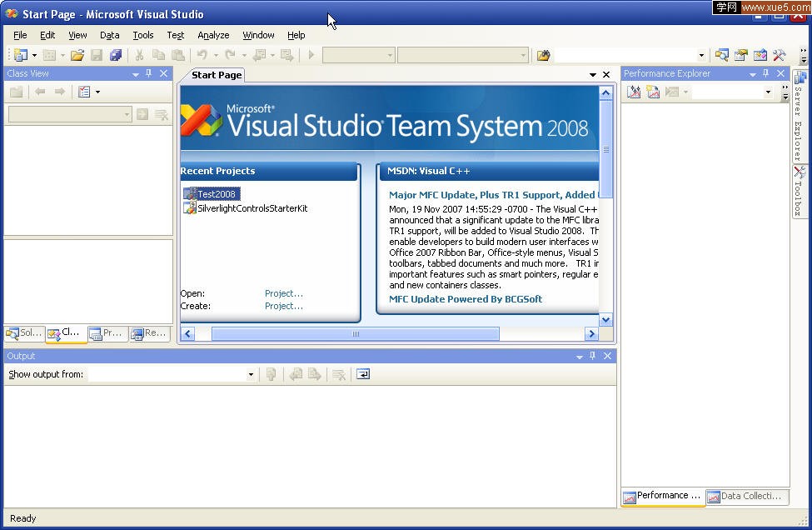Click the Class View Settings icon

pyautogui.click(x=84, y=92)
